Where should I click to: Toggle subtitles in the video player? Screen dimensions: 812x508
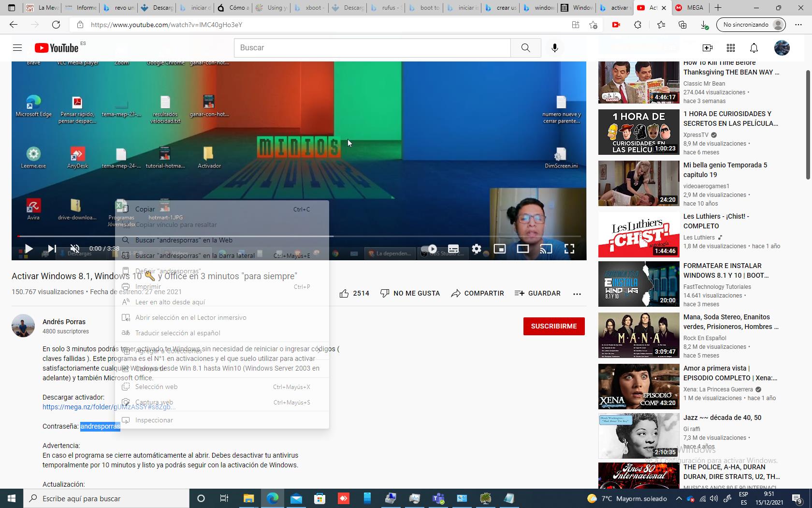tap(453, 249)
